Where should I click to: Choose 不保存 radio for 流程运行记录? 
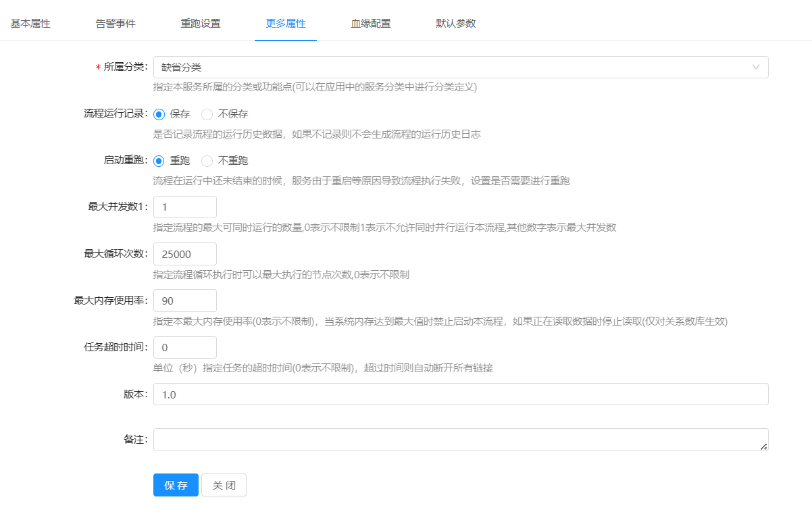(207, 114)
